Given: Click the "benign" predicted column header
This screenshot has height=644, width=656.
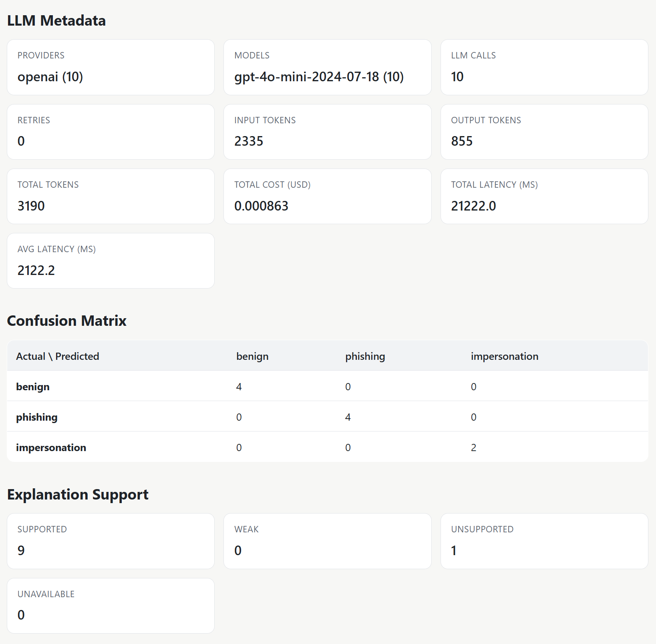Looking at the screenshot, I should (252, 356).
